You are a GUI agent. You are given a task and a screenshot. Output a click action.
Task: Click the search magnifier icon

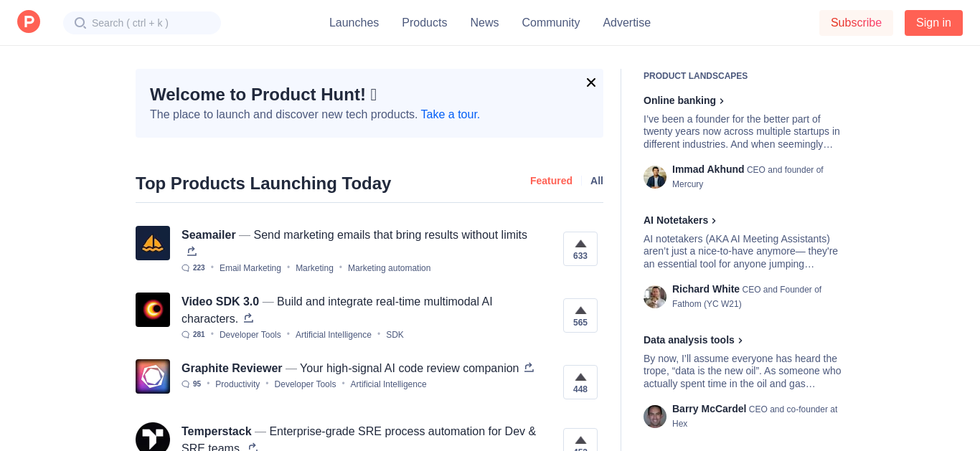80,23
